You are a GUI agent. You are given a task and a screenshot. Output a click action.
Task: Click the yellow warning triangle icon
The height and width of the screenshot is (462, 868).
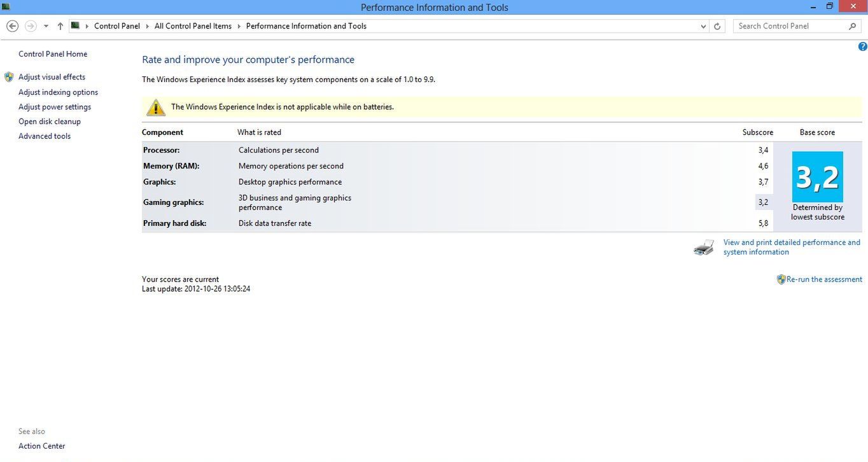coord(156,107)
